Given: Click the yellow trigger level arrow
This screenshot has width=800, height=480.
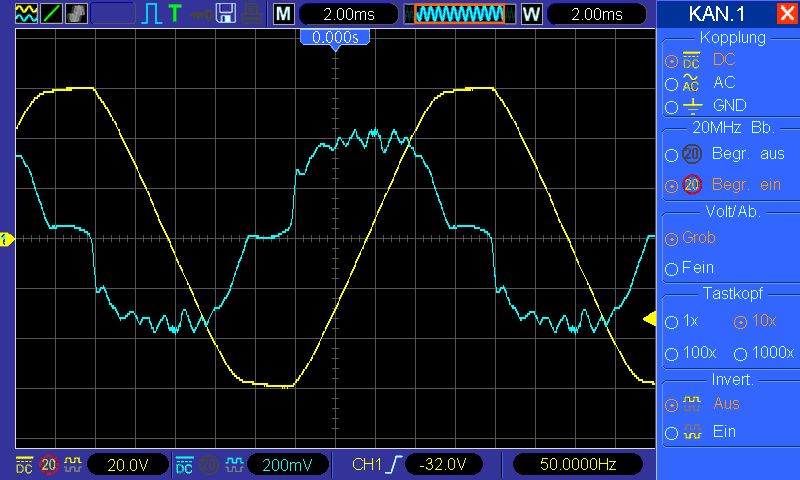Looking at the screenshot, I should [x=649, y=319].
